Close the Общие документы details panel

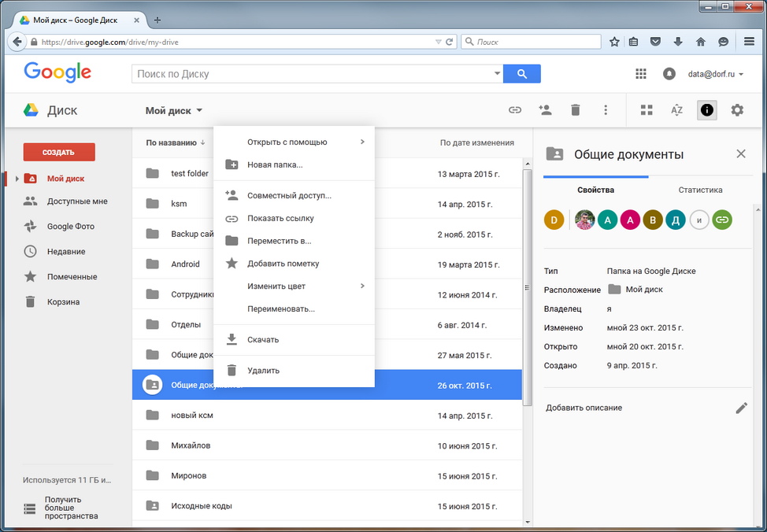[741, 154]
